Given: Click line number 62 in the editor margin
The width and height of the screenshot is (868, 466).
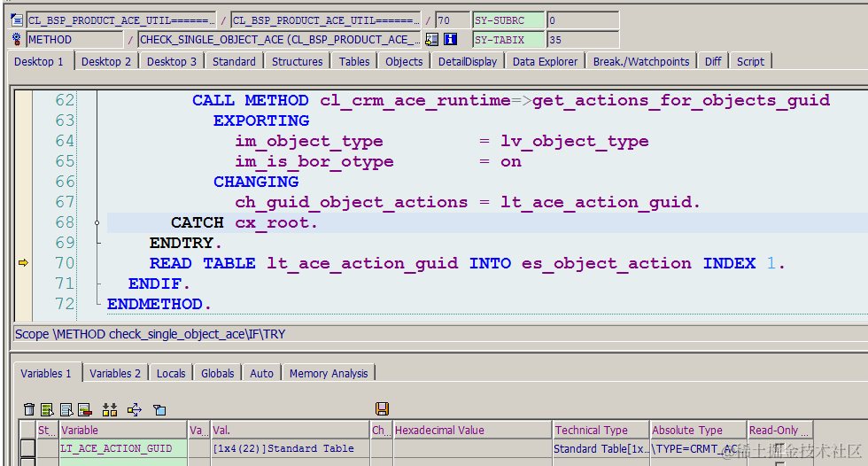Looking at the screenshot, I should click(65, 100).
